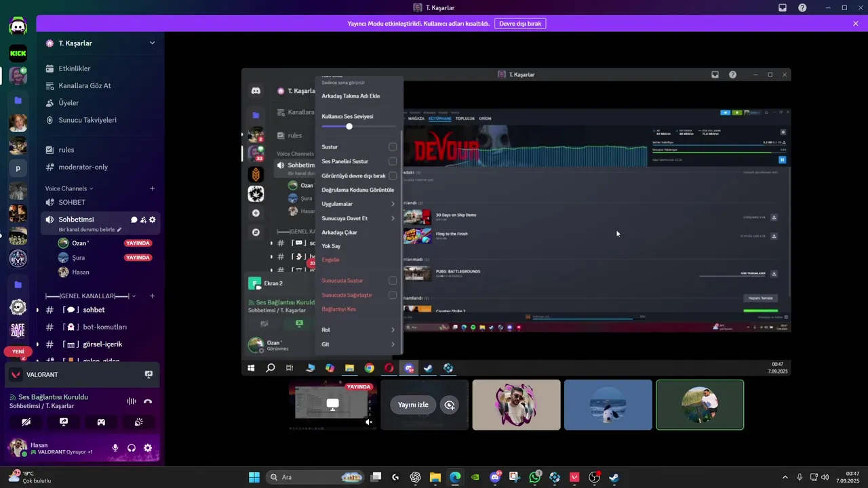
Task: Open the soundboard icon
Action: (138, 422)
